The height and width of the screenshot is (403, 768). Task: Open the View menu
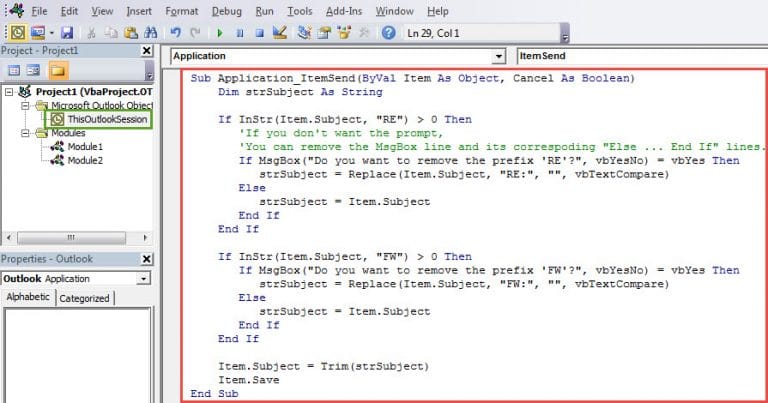102,11
